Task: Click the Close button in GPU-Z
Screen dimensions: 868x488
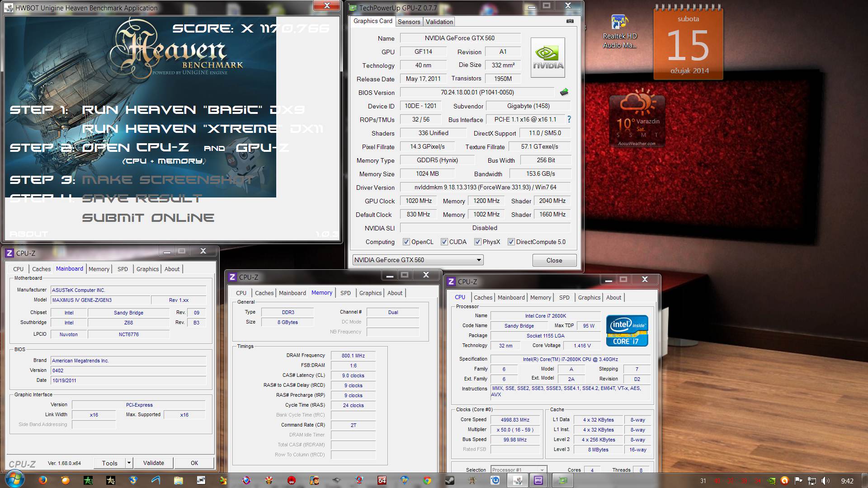Action: (x=554, y=260)
